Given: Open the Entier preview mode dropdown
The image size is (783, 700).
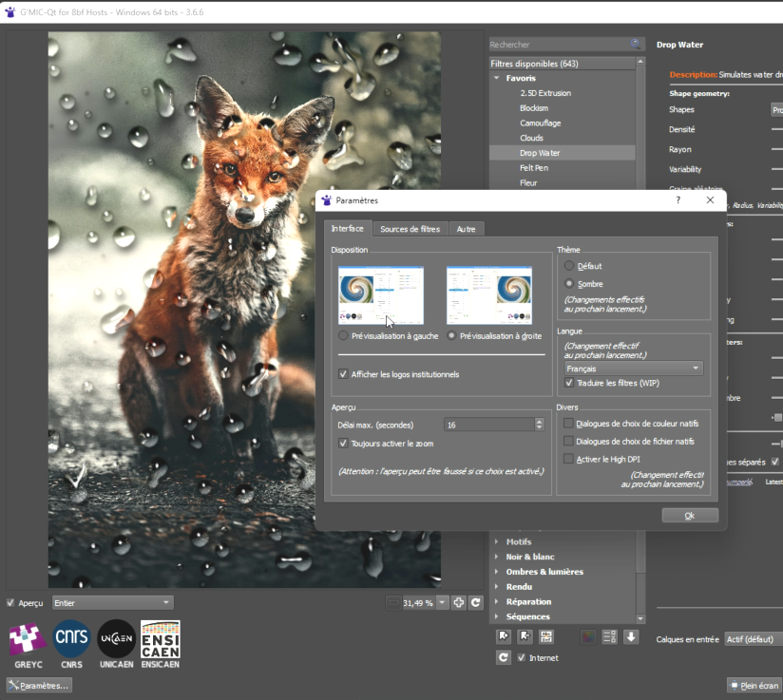Looking at the screenshot, I should point(113,602).
